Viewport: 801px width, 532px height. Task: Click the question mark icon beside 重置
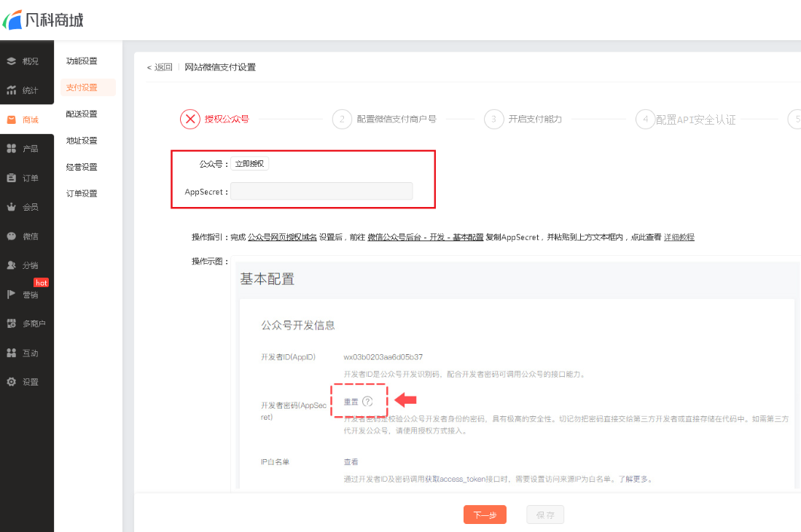367,402
